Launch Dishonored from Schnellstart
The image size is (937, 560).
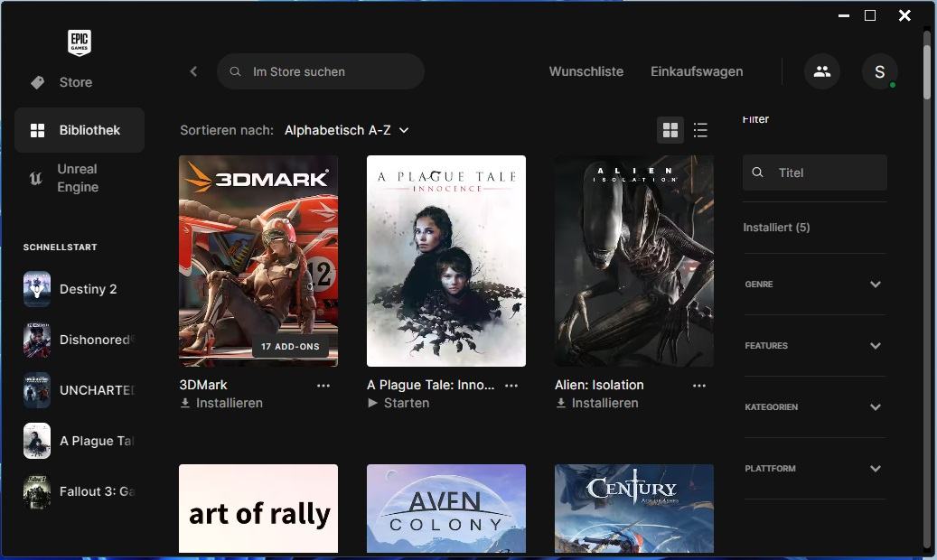tap(79, 340)
